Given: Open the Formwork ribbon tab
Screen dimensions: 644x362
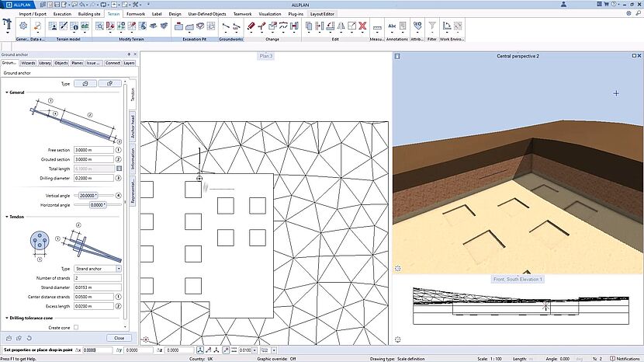Looking at the screenshot, I should click(136, 14).
